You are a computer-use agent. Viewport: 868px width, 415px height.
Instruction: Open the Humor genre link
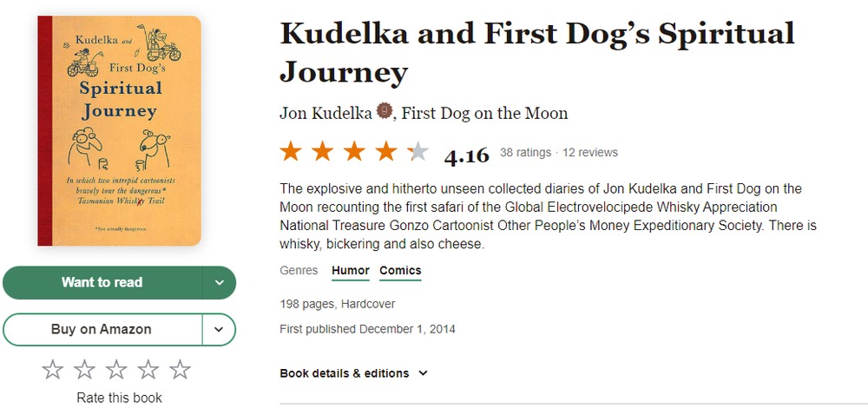[x=351, y=271]
